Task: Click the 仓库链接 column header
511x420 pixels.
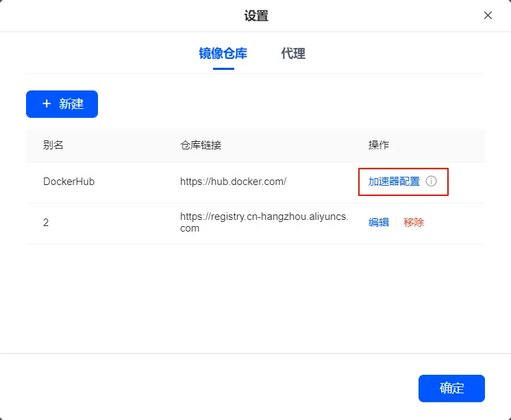Action: [201, 145]
